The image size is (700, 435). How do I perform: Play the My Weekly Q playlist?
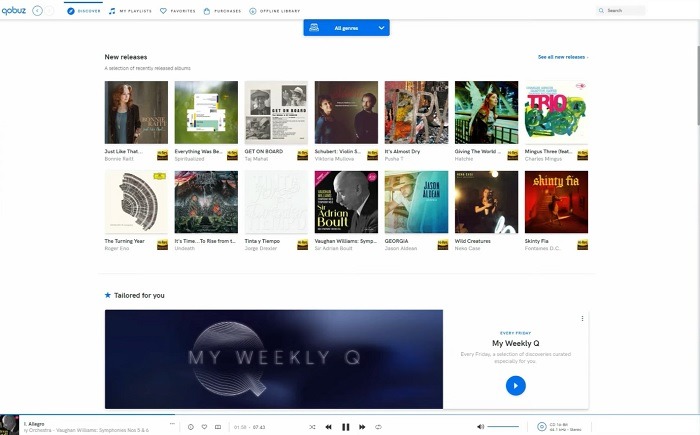point(516,385)
